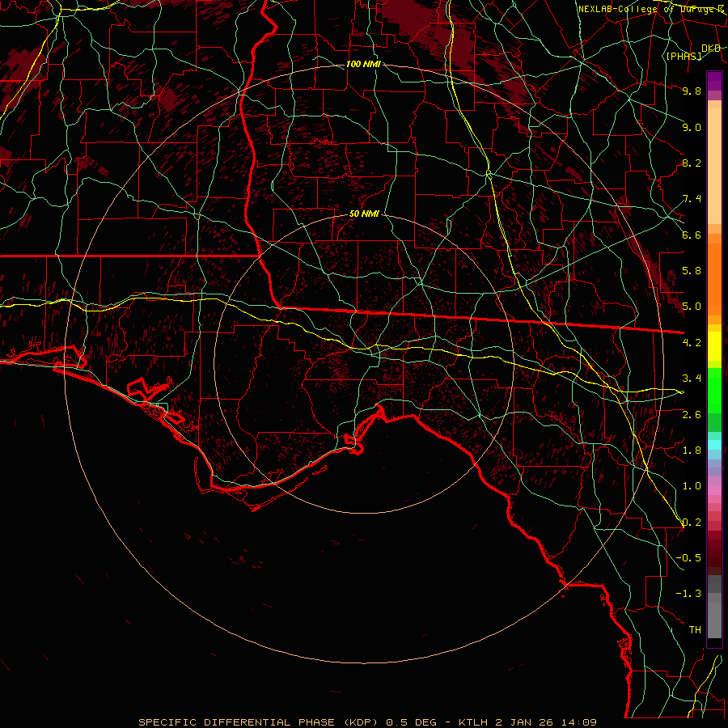Viewport: 728px width, 728px height.
Task: Click the 100 NMI range ring label
Action: point(363,64)
